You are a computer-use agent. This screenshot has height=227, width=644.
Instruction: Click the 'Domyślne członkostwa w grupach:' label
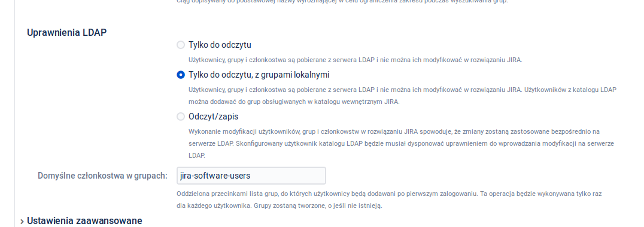103,176
